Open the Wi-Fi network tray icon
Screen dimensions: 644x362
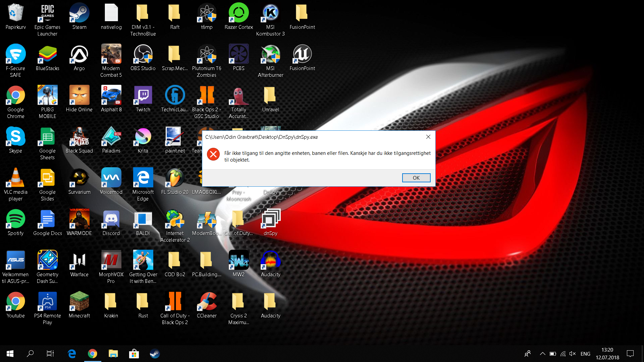(563, 354)
